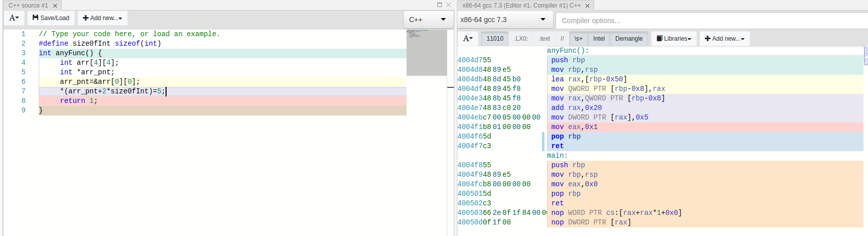The height and width of the screenshot is (236, 868).
Task: Toggle the .text directives filter
Action: point(544,39)
